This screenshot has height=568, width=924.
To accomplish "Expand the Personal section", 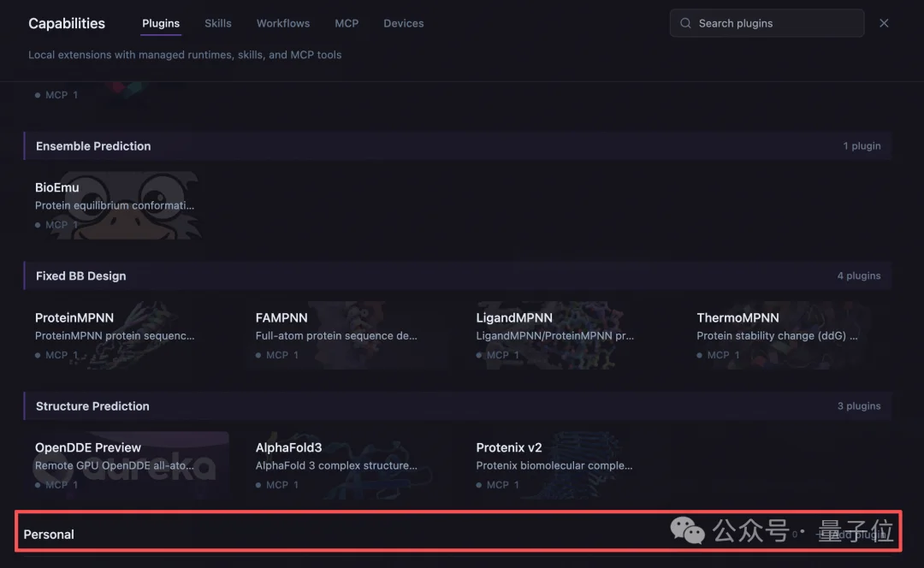I will pyautogui.click(x=457, y=534).
